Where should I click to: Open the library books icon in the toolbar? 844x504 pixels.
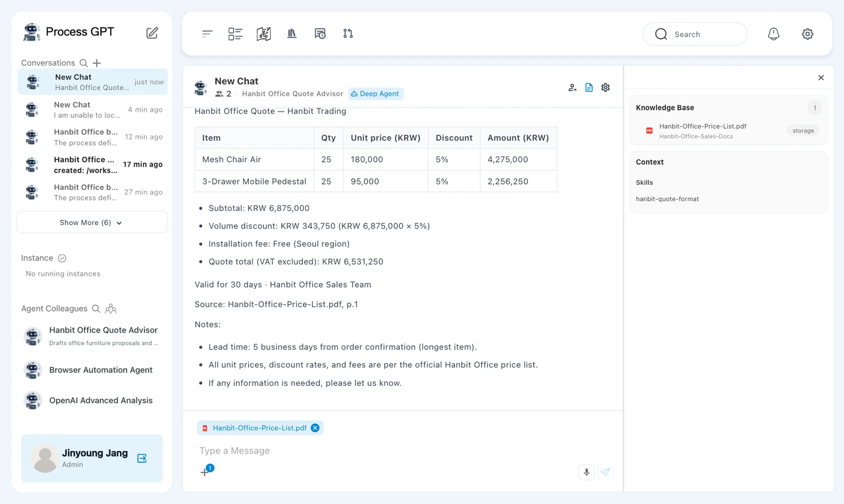292,34
